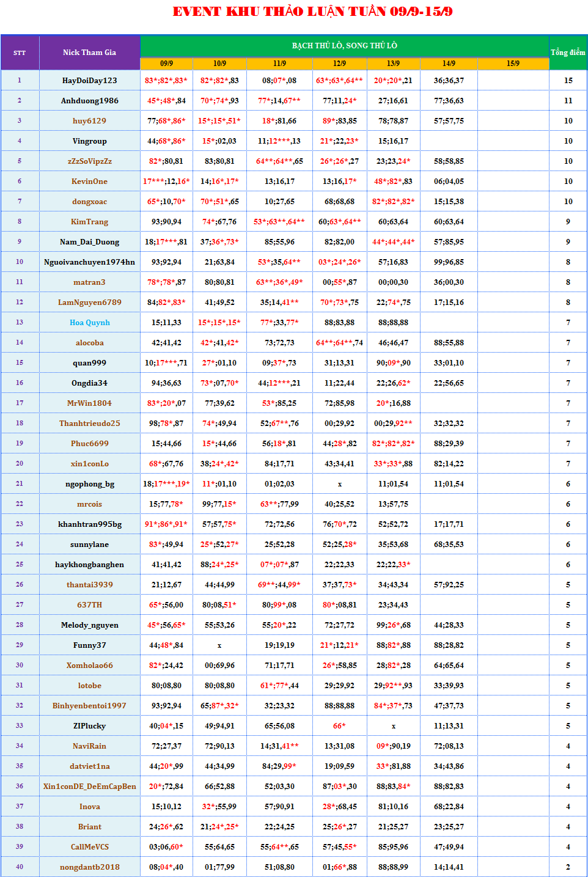Image resolution: width=588 pixels, height=877 pixels.
Task: Click Anhduong1986's total score of 11
Action: coord(568,101)
